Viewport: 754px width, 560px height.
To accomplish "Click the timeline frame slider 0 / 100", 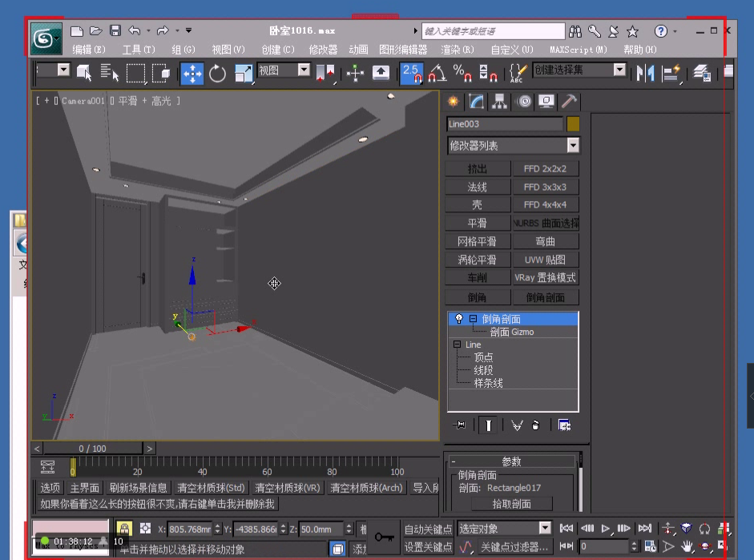I will tap(93, 449).
